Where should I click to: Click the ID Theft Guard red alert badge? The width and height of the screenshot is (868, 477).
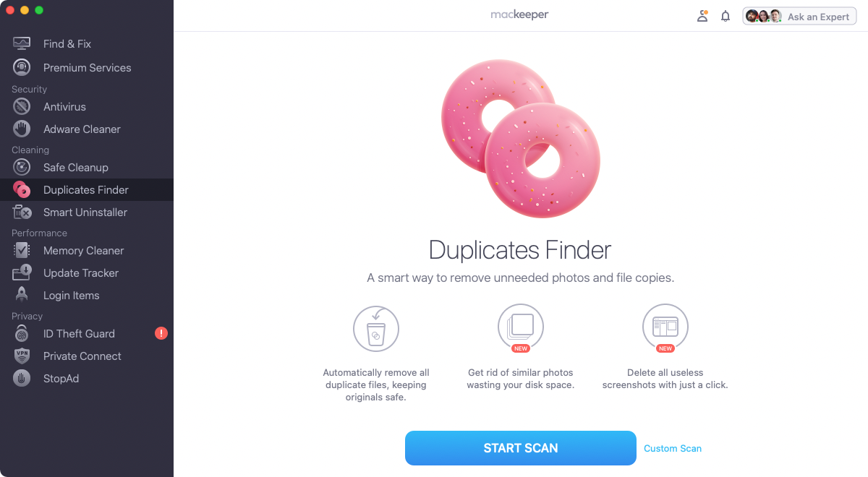(x=161, y=333)
